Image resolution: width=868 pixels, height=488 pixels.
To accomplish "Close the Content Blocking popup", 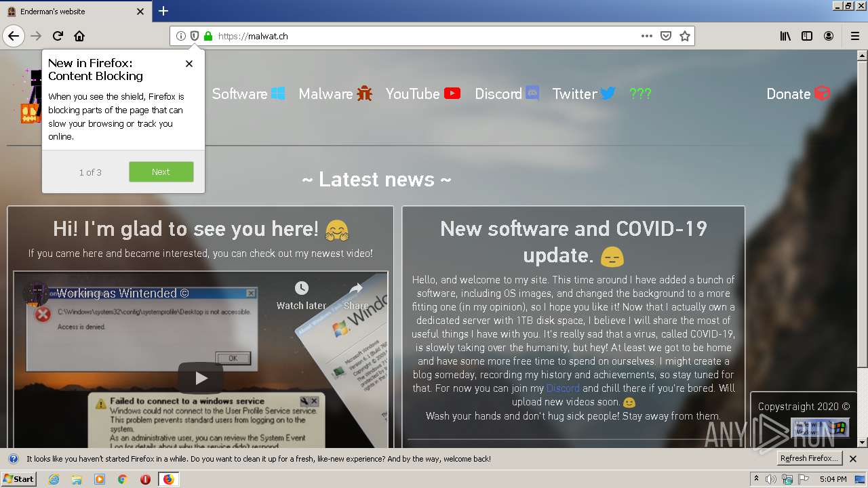I will (189, 64).
